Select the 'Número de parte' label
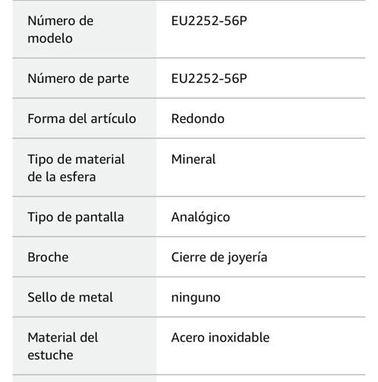Viewport: 378px width, 382px height. click(78, 79)
